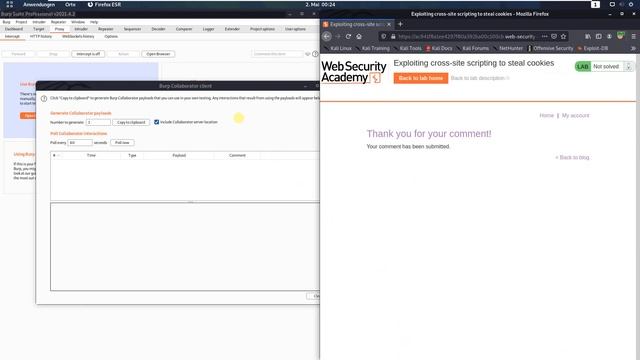
Task: Close the Exploiting cross-site tab
Action: 389,24
